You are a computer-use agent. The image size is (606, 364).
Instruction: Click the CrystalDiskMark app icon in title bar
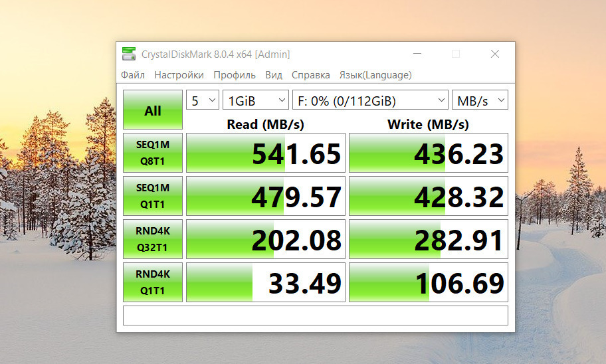coord(129,54)
